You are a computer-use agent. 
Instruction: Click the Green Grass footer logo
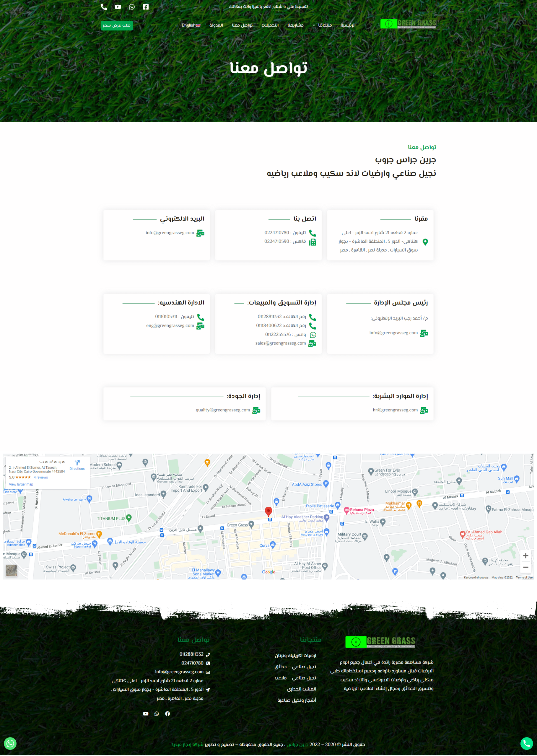click(380, 642)
